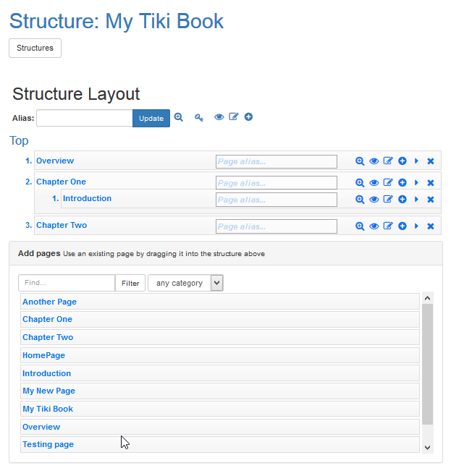Click the right arrow on the Chapter One row
This screenshot has height=476, width=451.
tap(416, 182)
